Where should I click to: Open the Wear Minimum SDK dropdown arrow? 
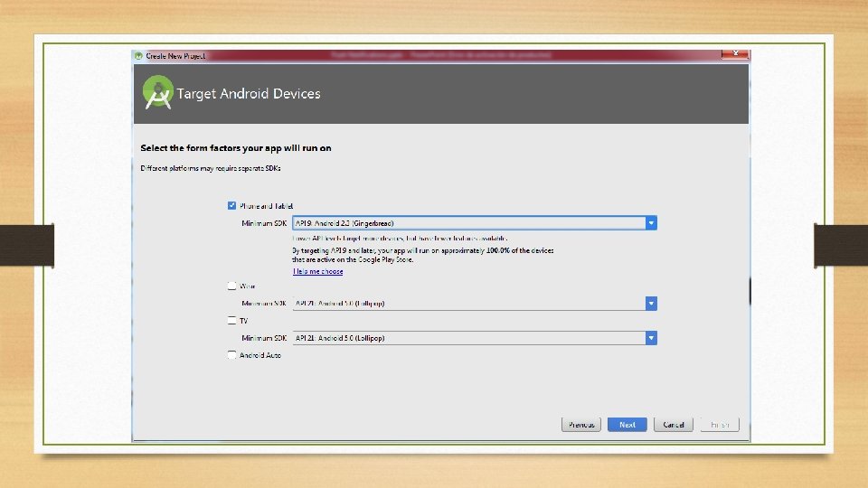651,304
